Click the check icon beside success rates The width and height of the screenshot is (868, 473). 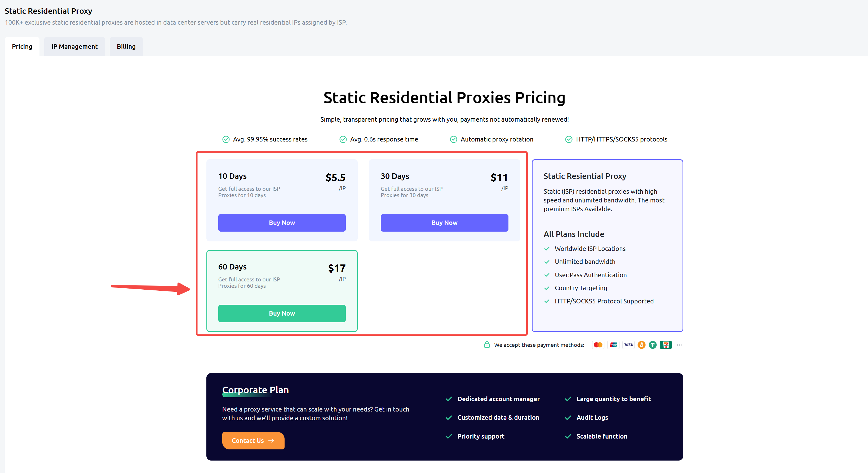226,139
